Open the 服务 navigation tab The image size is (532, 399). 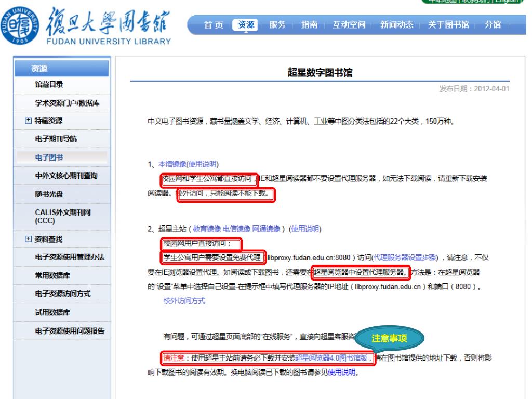[277, 25]
